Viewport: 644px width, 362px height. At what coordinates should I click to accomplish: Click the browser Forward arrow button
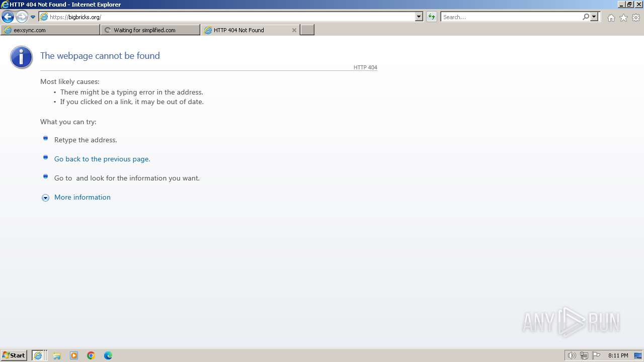[22, 17]
